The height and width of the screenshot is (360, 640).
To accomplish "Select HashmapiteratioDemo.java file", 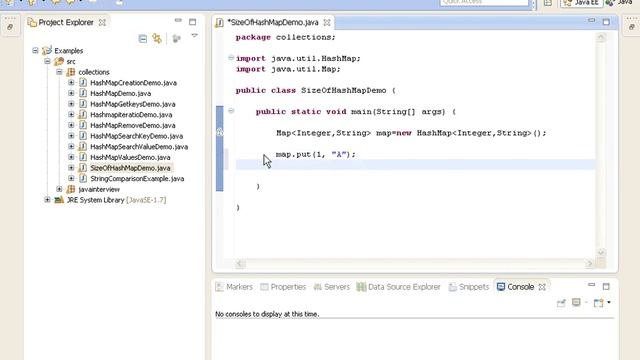I will coord(131,115).
